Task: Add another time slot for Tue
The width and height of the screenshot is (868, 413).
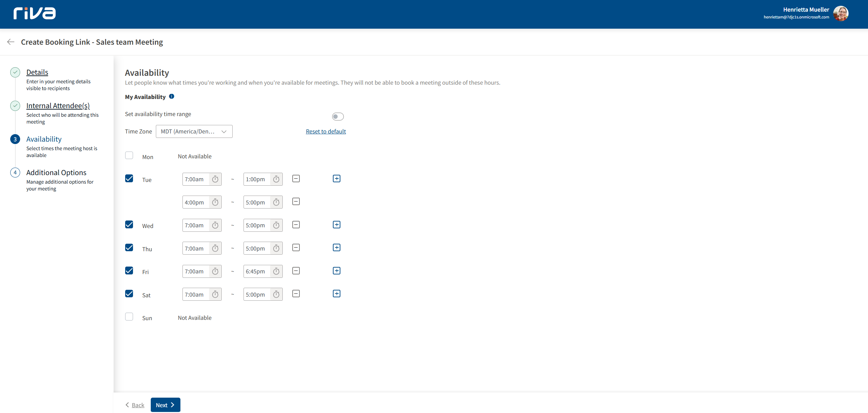Action: [337, 179]
